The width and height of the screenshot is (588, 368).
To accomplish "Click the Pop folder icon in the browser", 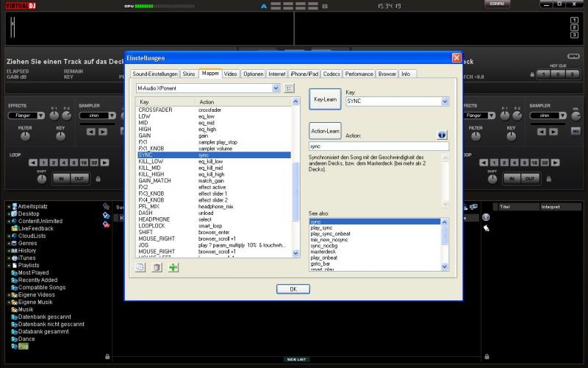I will pos(14,346).
